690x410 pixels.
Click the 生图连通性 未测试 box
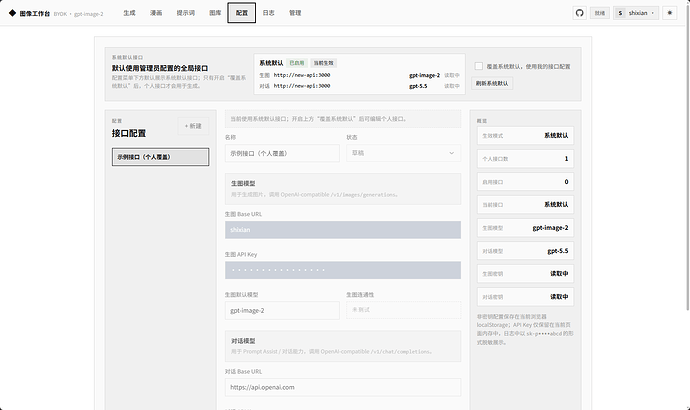pos(404,310)
